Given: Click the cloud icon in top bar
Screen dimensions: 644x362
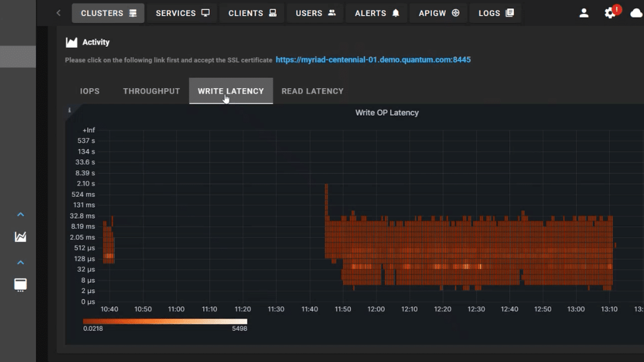Looking at the screenshot, I should point(636,13).
